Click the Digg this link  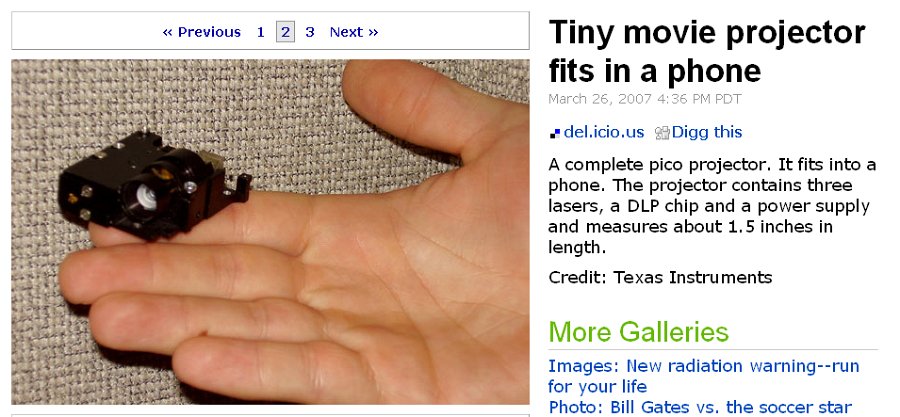(707, 132)
